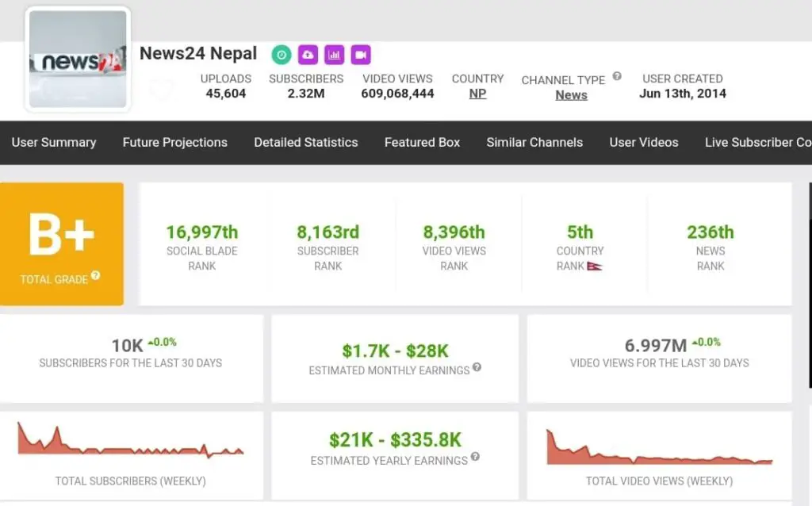The width and height of the screenshot is (812, 506).
Task: Click the Nepal flag icon beside Country Rank
Action: 595,266
